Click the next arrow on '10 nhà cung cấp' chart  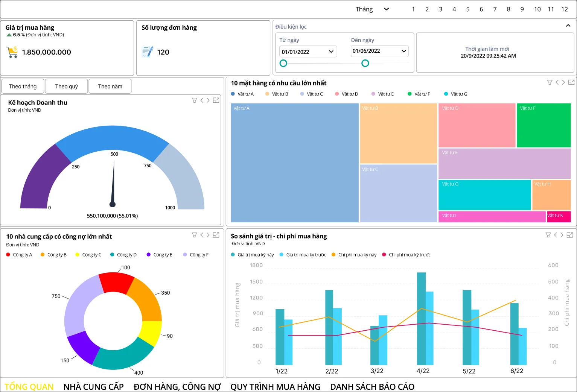(208, 235)
